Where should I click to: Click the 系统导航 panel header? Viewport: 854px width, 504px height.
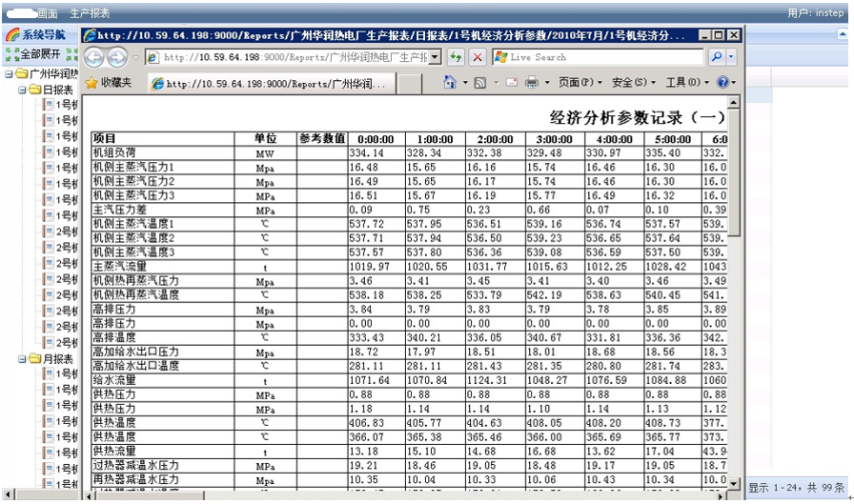pyautogui.click(x=41, y=35)
